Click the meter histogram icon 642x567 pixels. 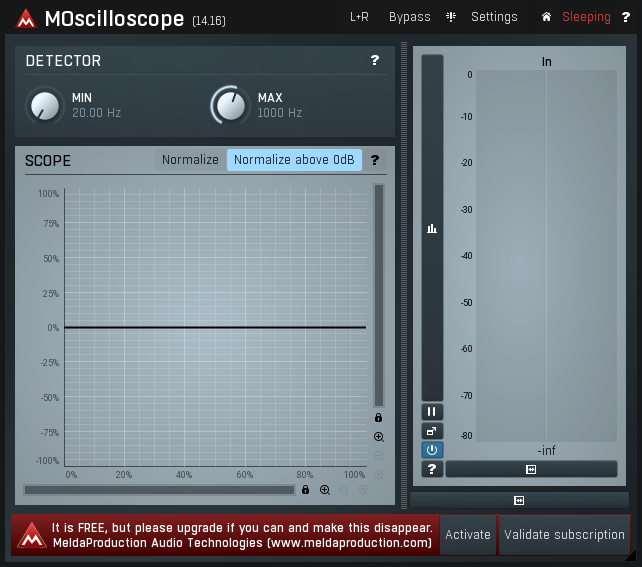point(431,229)
